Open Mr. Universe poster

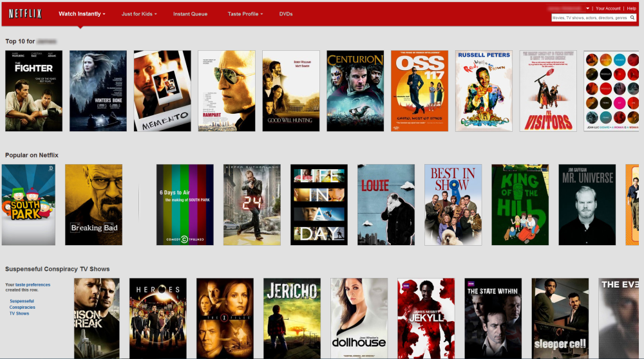pyautogui.click(x=587, y=205)
